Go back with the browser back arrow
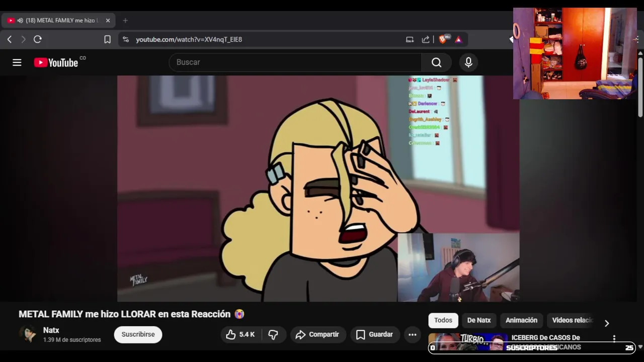The width and height of the screenshot is (644, 362). click(9, 39)
